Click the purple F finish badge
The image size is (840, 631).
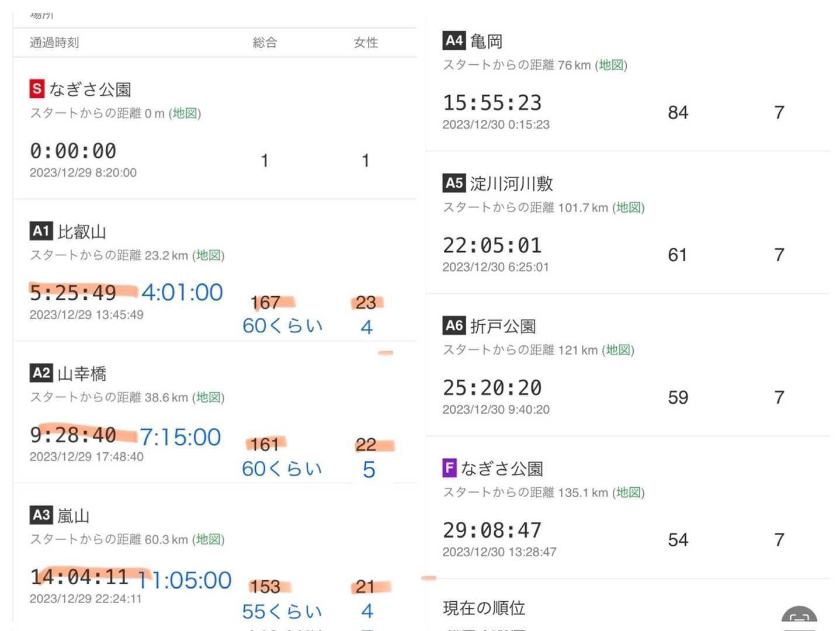pyautogui.click(x=449, y=468)
